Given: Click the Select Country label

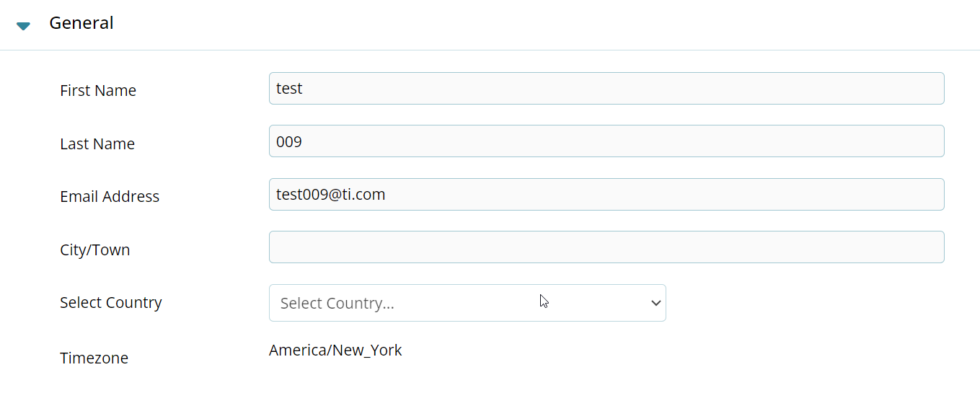Looking at the screenshot, I should [x=111, y=303].
